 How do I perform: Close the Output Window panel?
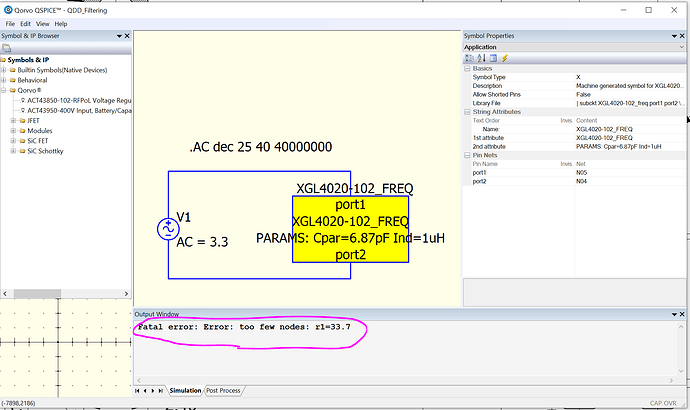pyautogui.click(x=682, y=314)
